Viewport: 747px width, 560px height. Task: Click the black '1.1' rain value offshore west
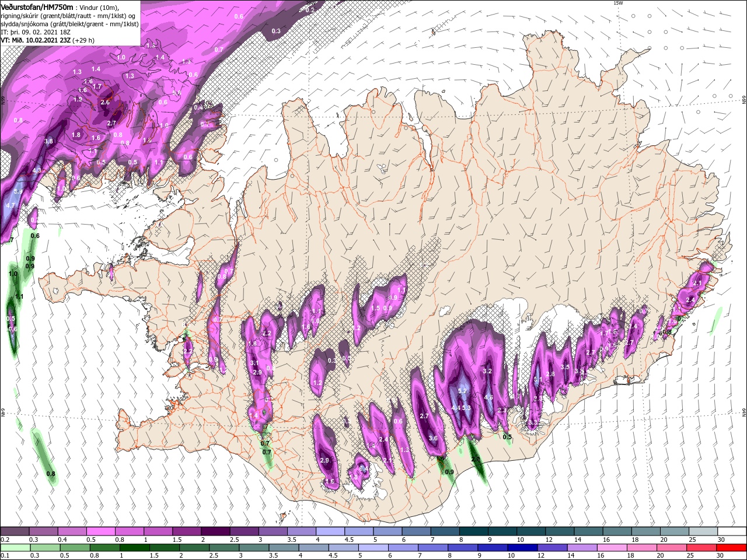(x=19, y=297)
